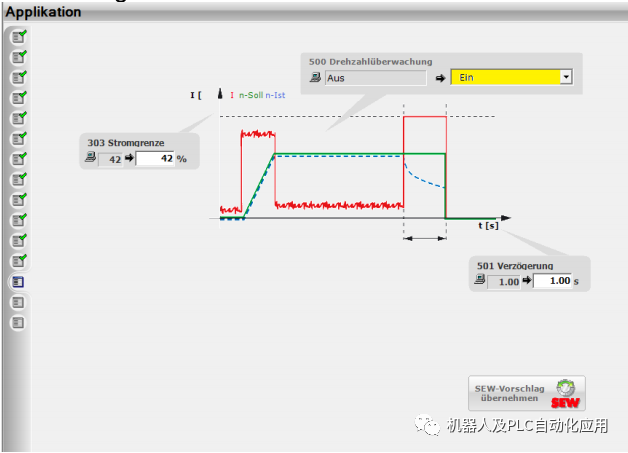
Task: Click the 501 Verzögerung label
Action: [x=515, y=266]
